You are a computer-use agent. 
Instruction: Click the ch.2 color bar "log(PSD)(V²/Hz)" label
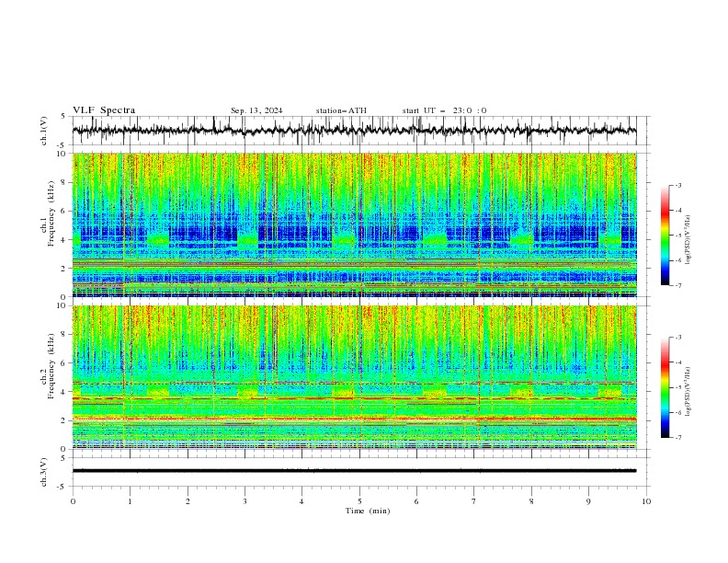(x=688, y=391)
